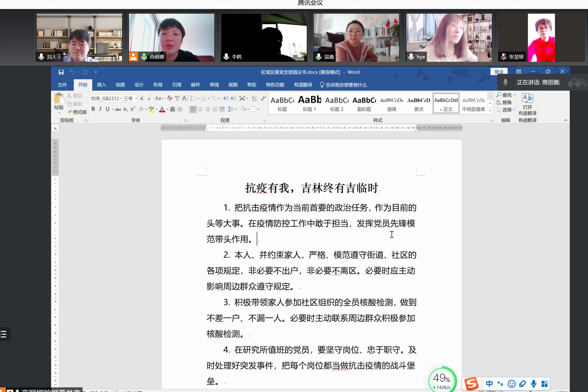Click the 登录 login button
588x392 pixels.
pyautogui.click(x=499, y=72)
